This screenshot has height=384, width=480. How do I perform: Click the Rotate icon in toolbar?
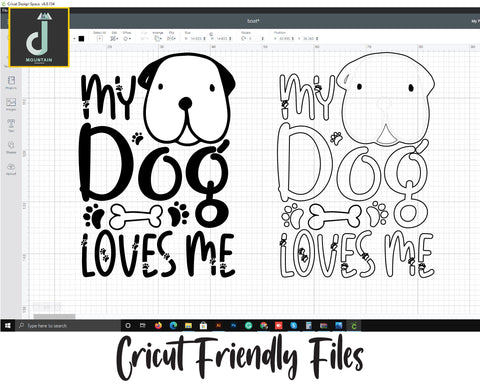244,39
